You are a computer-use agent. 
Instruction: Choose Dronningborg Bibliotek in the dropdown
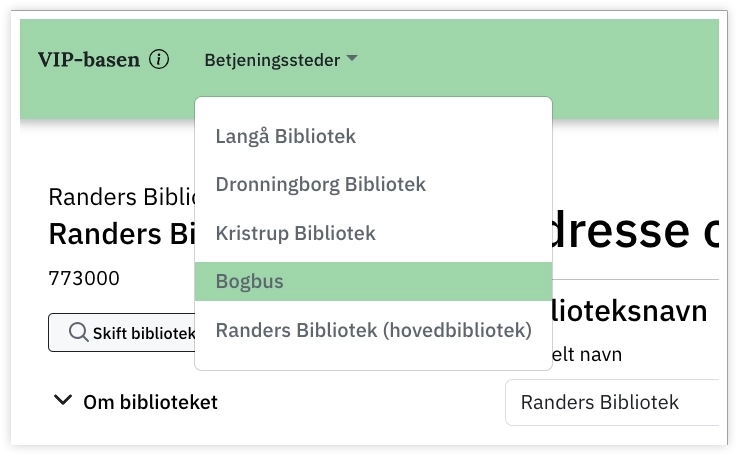pyautogui.click(x=321, y=184)
